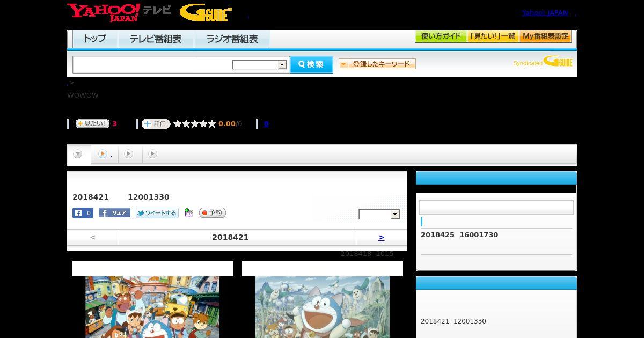
Task: Select faint text '2018418 1015'
Action: coord(367,254)
